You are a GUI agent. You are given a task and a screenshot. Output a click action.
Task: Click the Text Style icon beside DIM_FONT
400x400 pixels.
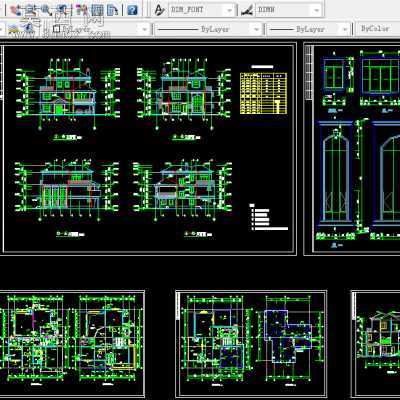point(160,10)
